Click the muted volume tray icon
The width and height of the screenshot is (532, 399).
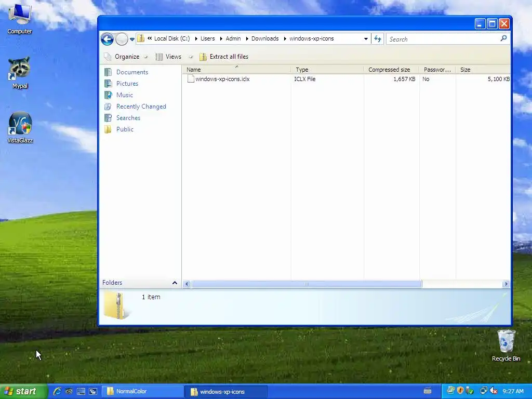pyautogui.click(x=494, y=391)
